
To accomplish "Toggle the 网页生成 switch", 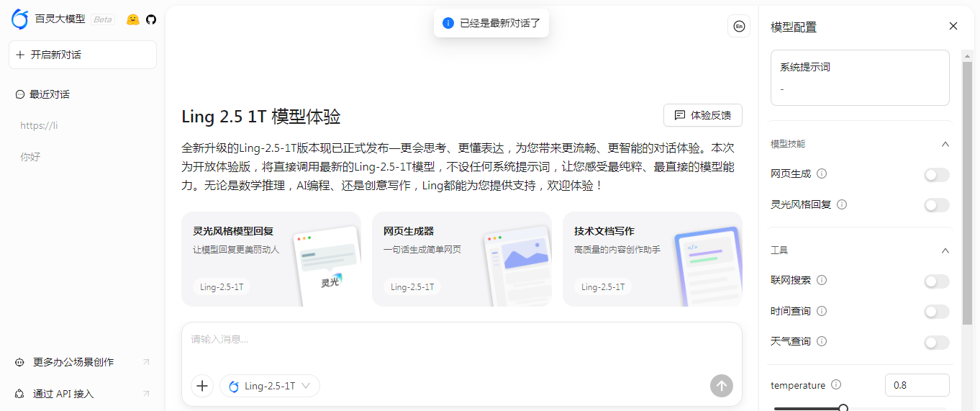I will coord(937,174).
